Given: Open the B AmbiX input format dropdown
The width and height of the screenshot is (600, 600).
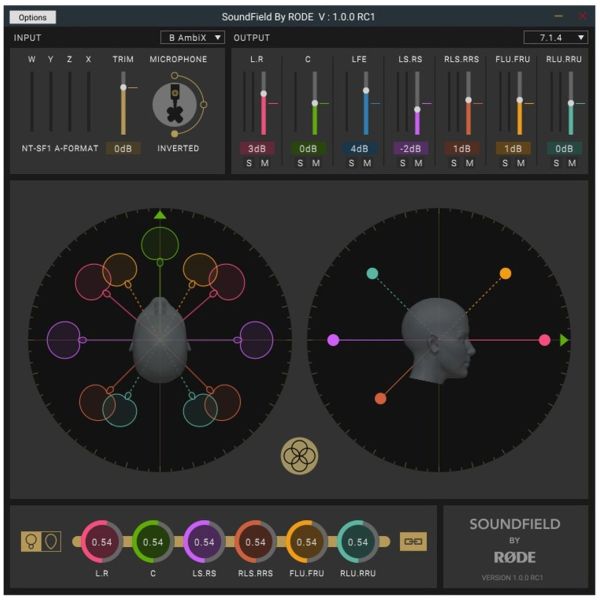Looking at the screenshot, I should (192, 38).
